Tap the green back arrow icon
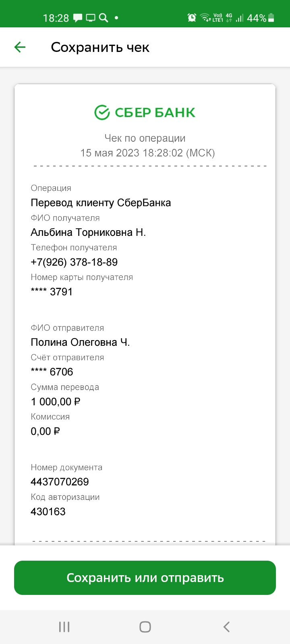Image resolution: width=290 pixels, height=644 pixels. pyautogui.click(x=20, y=47)
